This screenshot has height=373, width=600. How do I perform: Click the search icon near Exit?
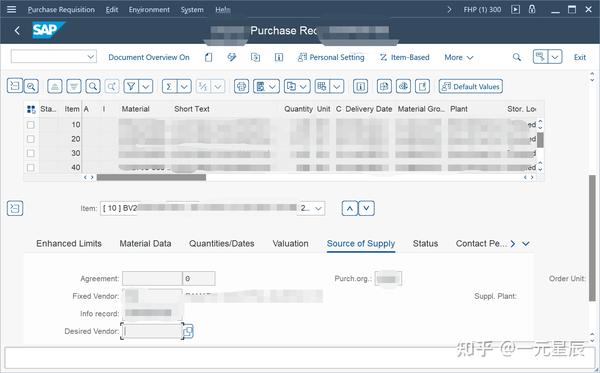pos(517,57)
